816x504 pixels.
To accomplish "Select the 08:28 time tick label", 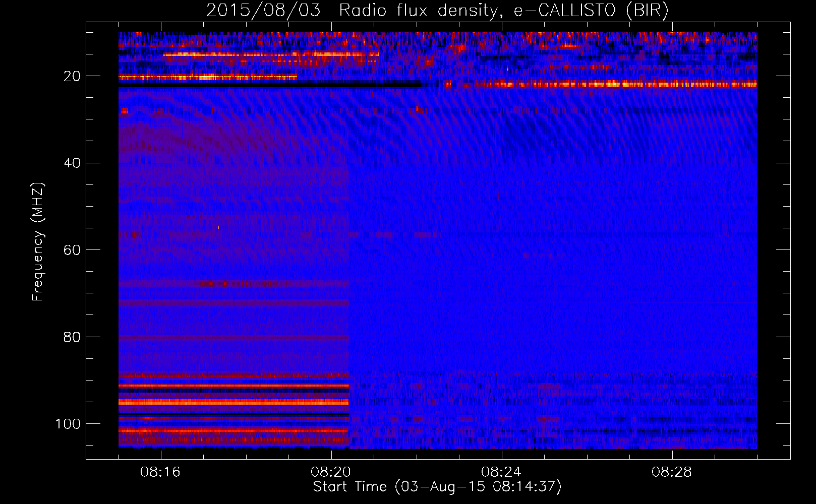I will (672, 472).
